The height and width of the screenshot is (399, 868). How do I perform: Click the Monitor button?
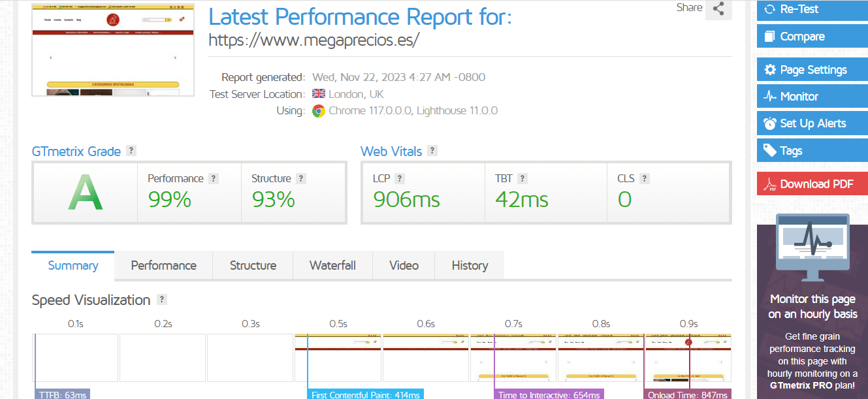pos(812,97)
